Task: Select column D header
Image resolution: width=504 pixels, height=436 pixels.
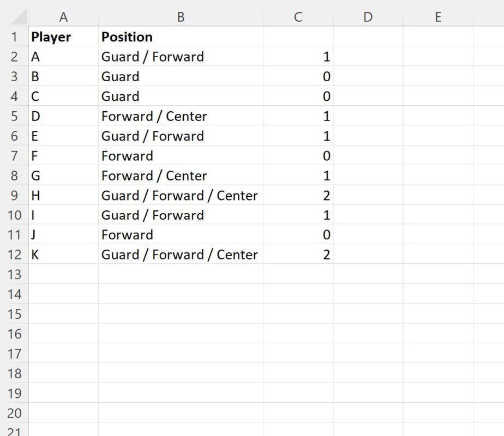Action: [368, 17]
